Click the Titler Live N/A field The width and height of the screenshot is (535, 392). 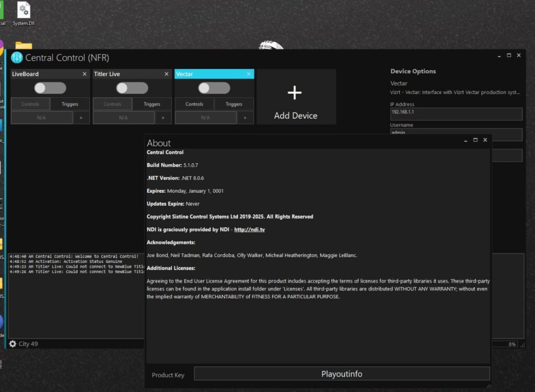123,118
